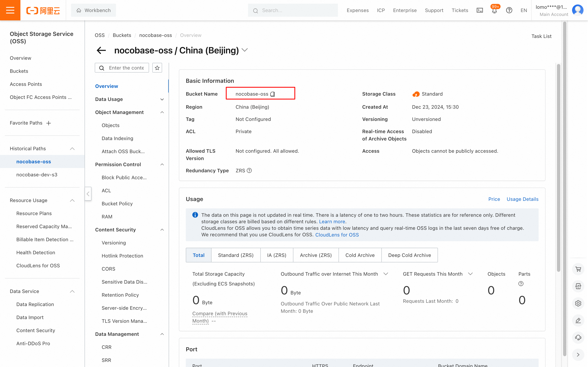Click the favorite star icon
588x367 pixels.
point(157,68)
